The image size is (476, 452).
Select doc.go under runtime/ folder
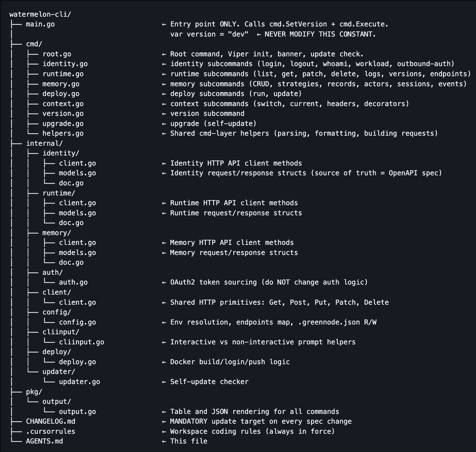[x=71, y=223]
